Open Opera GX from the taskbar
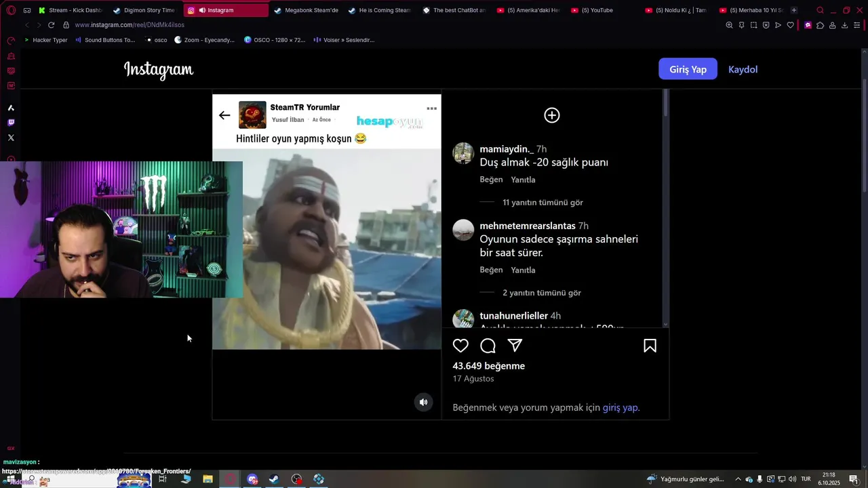This screenshot has height=488, width=868. [230, 479]
